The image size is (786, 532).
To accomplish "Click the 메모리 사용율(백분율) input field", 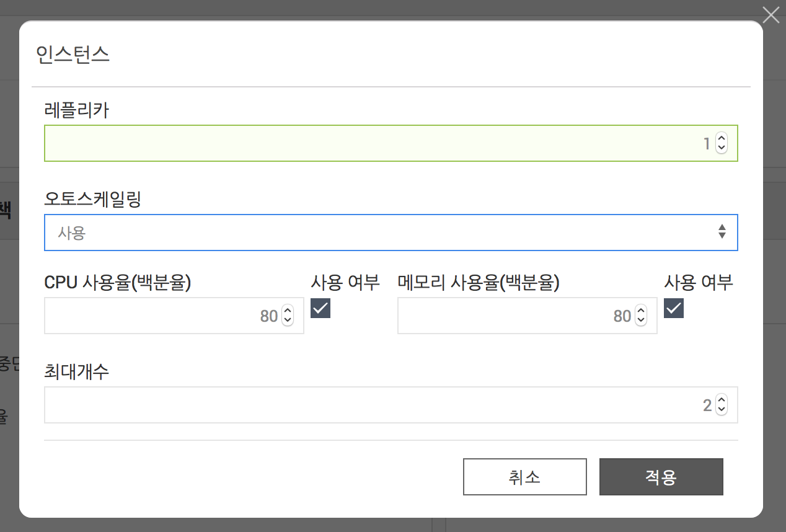I will pyautogui.click(x=514, y=316).
